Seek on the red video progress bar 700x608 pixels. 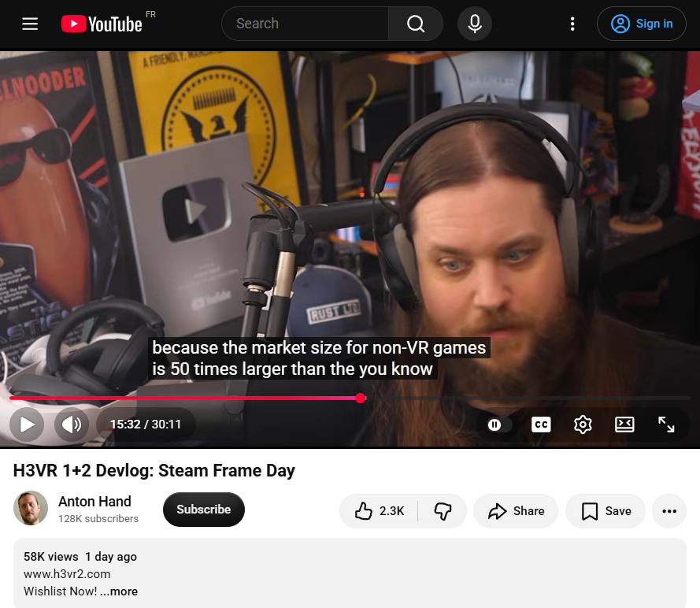point(350,398)
